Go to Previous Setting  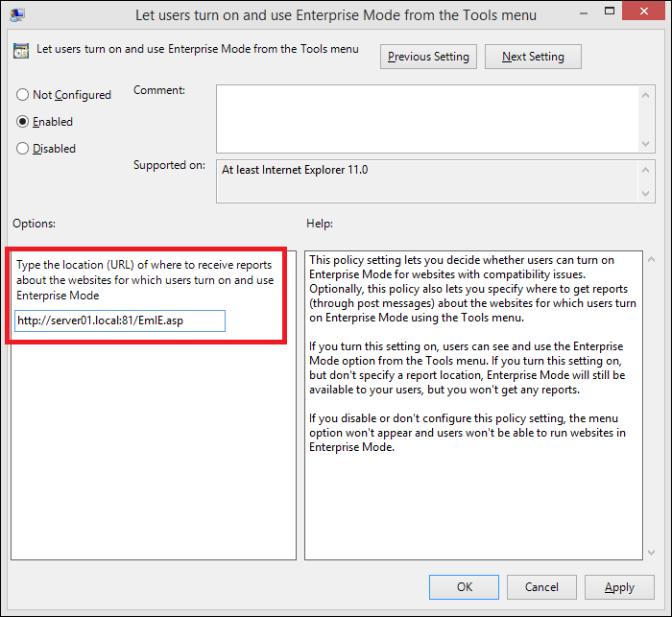pos(428,57)
